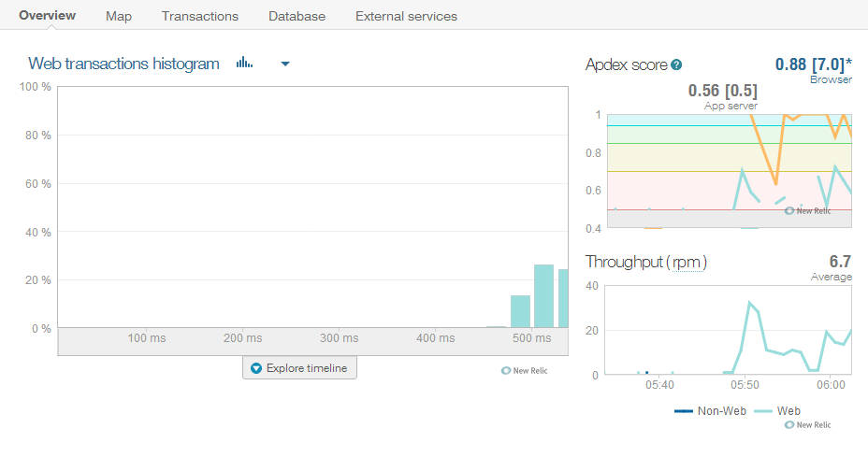Screen dimensions: 868x457
Task: Click the histogram bar just before 500 ms
Action: (x=520, y=311)
